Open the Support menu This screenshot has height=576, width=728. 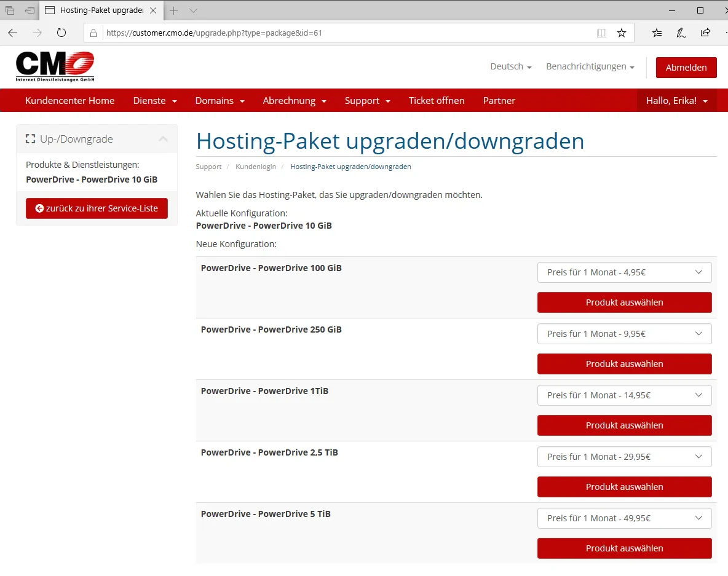click(x=367, y=100)
